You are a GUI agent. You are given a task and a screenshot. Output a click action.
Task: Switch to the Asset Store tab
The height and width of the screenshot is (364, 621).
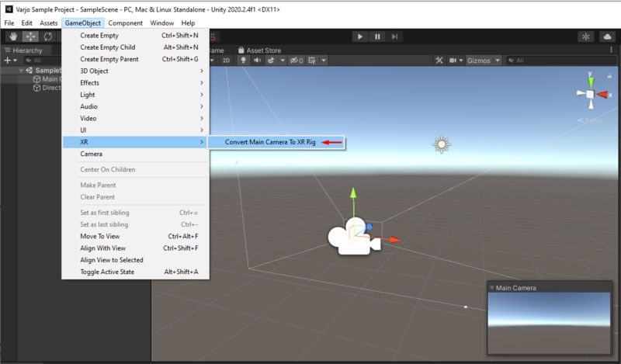tap(260, 50)
